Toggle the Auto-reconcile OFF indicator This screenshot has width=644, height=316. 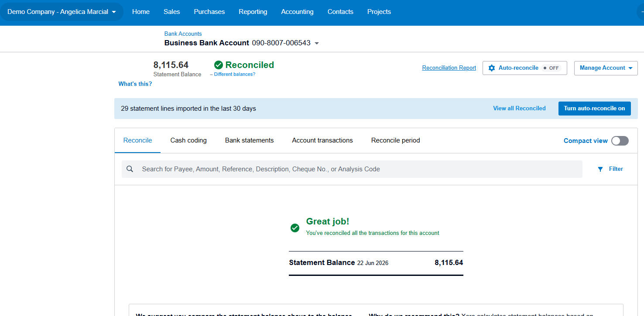point(551,68)
